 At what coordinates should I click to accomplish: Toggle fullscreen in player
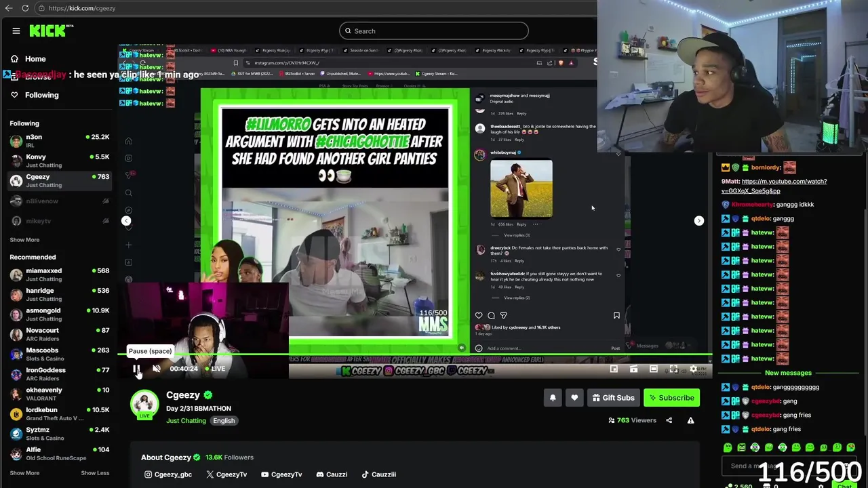pos(673,369)
